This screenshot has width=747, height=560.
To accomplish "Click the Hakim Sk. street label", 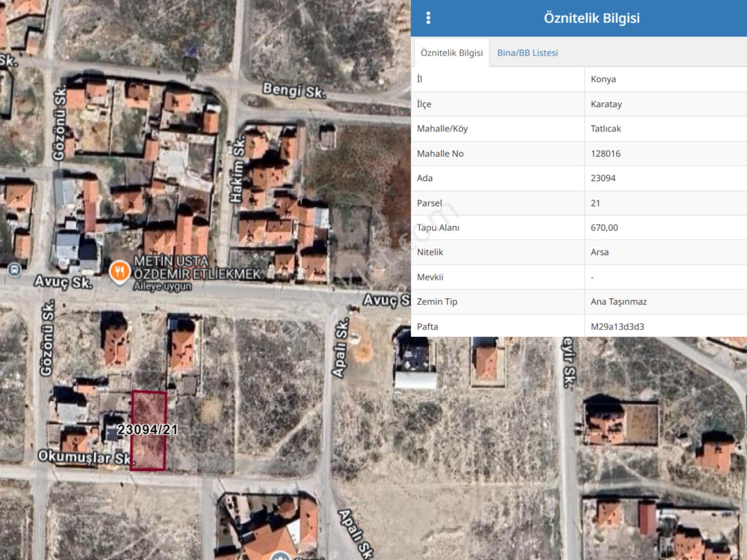I will [x=237, y=169].
